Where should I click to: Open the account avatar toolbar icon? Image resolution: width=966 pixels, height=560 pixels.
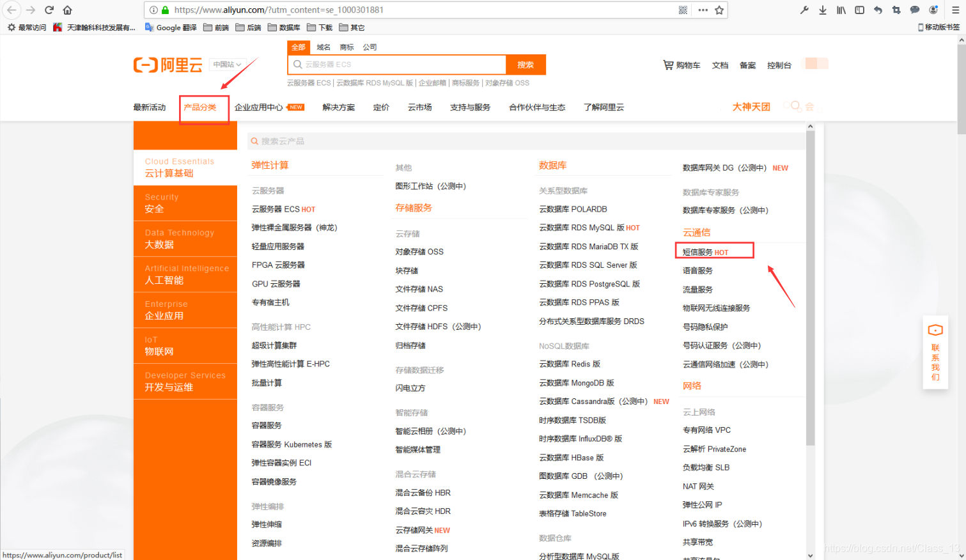tap(933, 10)
